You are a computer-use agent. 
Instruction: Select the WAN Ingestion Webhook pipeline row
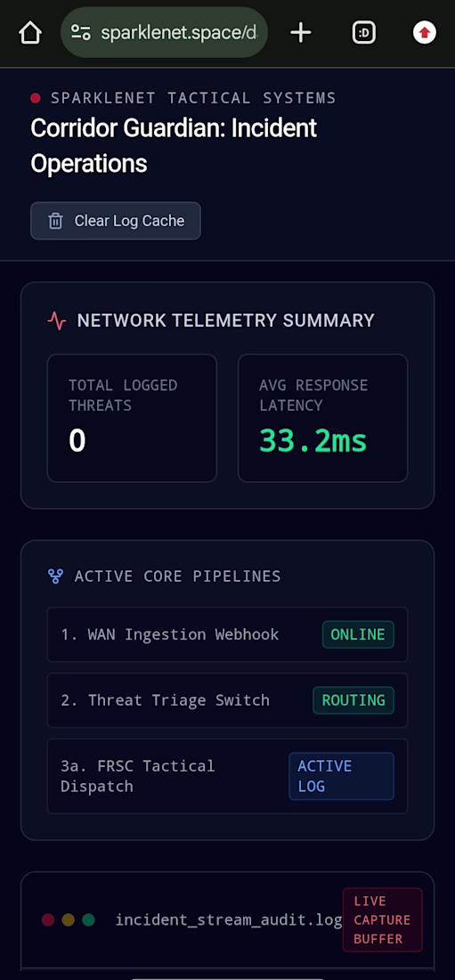[x=228, y=634]
